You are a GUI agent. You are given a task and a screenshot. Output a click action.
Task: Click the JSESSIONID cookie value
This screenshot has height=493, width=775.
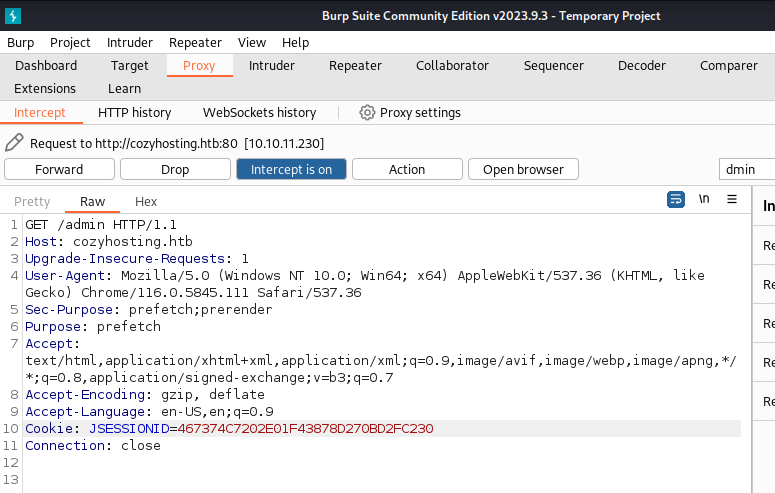point(305,428)
